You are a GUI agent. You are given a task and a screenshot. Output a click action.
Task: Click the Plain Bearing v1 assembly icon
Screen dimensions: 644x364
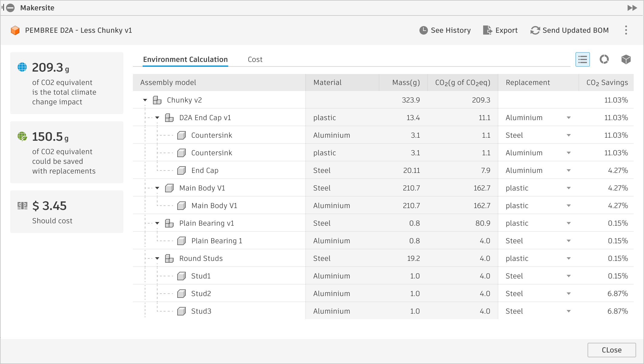(169, 223)
